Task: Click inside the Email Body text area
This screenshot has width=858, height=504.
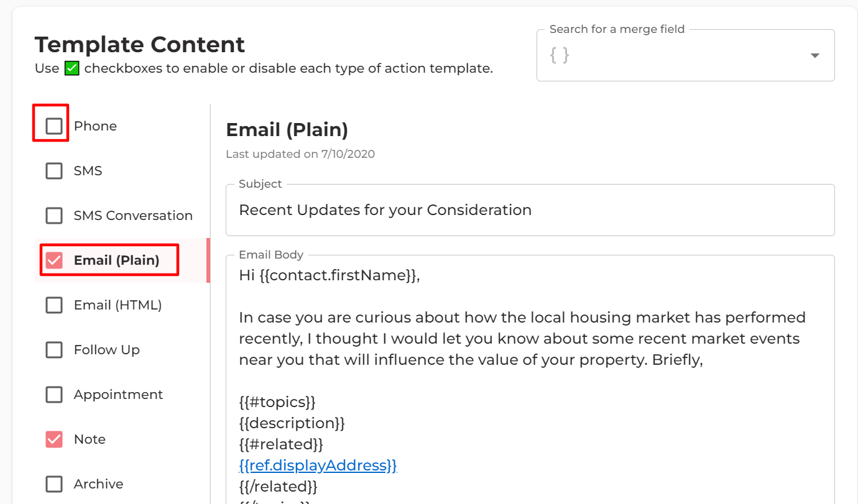Action: (530, 379)
